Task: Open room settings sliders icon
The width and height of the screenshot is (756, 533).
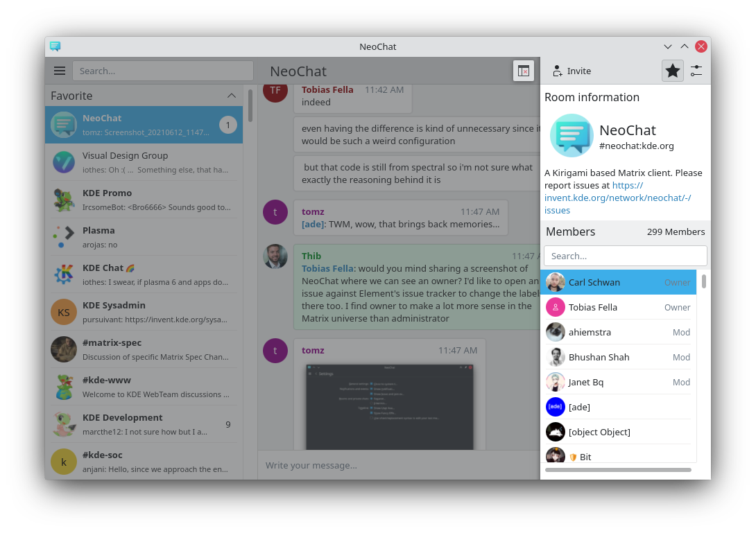Action: pyautogui.click(x=696, y=71)
